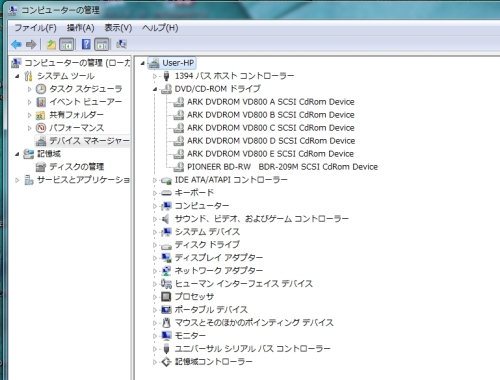The height and width of the screenshot is (380, 500).
Task: Click the 共有フォルダー icon
Action: (x=41, y=115)
